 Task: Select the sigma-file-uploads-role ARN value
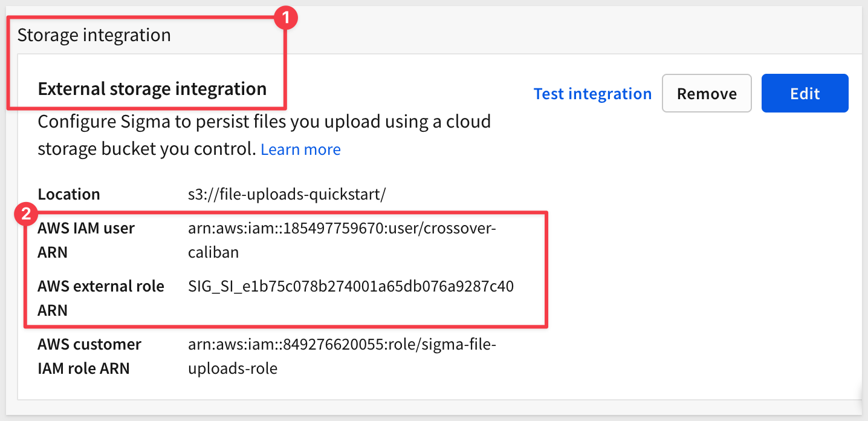(342, 356)
